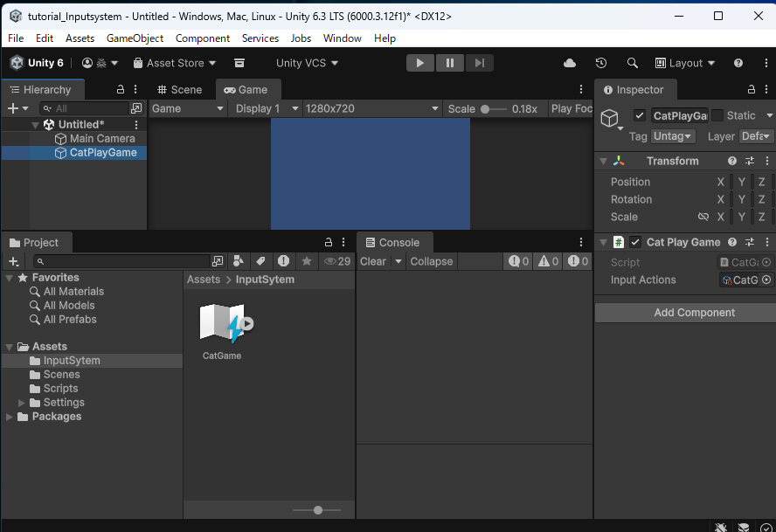Open the Undo History icon
Viewport: 776px width, 532px height.
(601, 63)
